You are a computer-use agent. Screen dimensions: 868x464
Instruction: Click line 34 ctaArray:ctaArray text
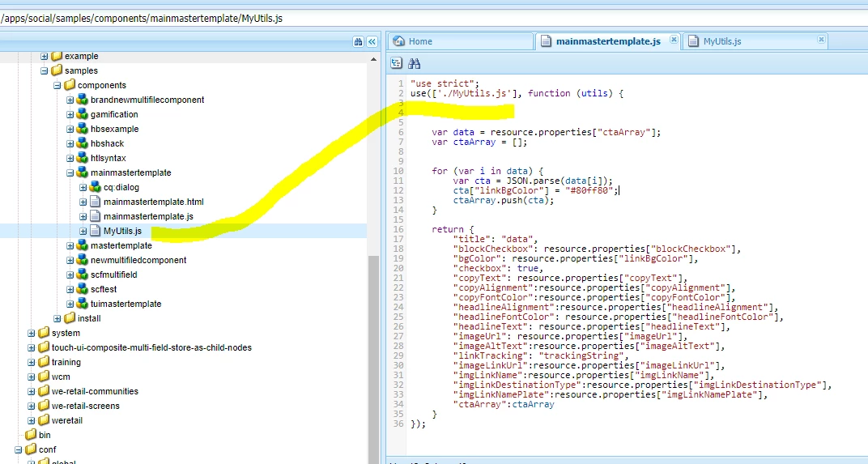503,405
